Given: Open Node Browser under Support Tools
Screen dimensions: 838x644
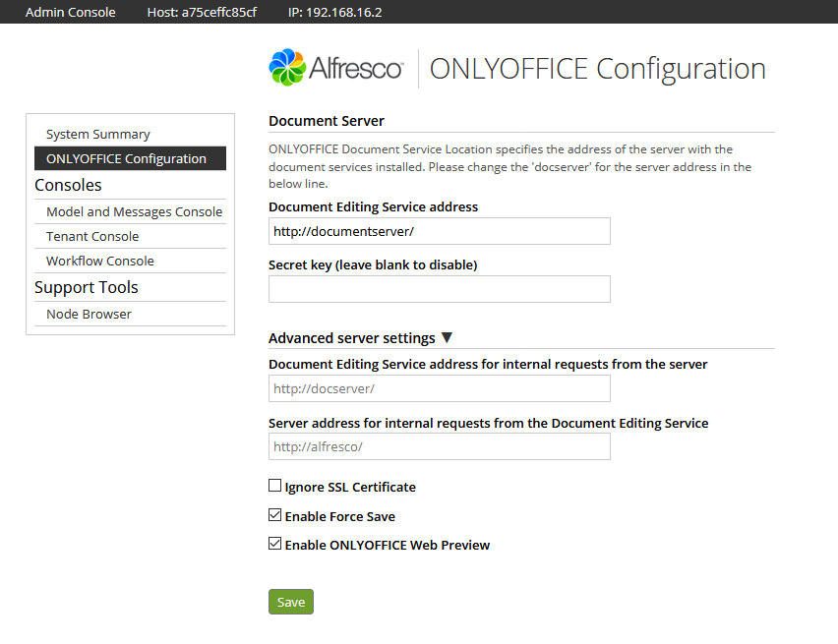Looking at the screenshot, I should coord(89,315).
